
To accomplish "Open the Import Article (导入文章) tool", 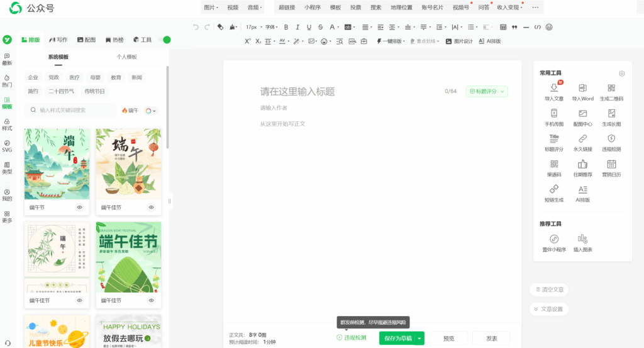I will (x=554, y=92).
